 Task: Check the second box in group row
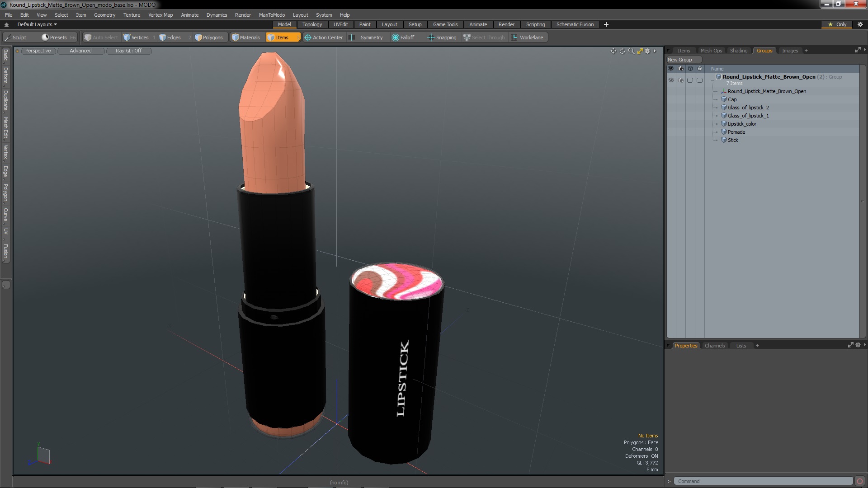point(700,80)
